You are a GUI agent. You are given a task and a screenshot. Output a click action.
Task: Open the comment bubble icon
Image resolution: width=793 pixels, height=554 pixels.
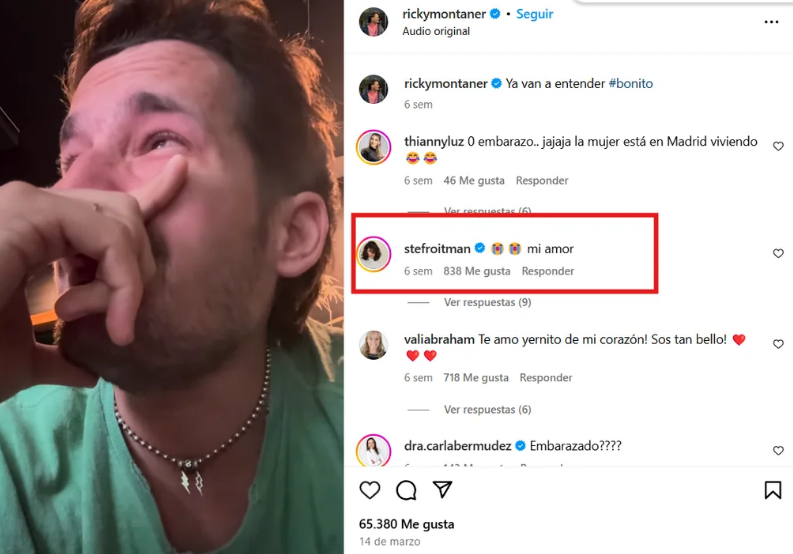406,490
